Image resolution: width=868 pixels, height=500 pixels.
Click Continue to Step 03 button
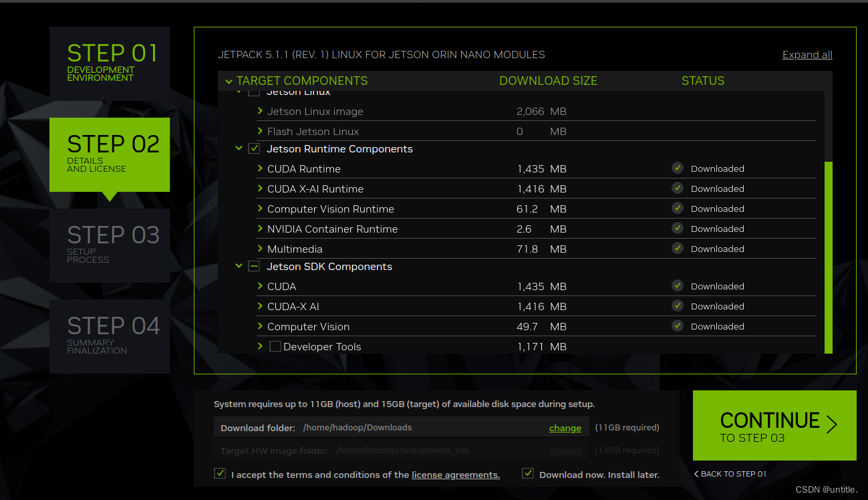[774, 425]
